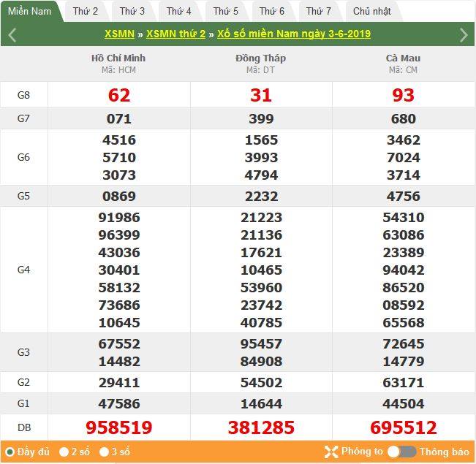Click the XSMN thứ 2 link
476x464 pixels.
[175, 34]
